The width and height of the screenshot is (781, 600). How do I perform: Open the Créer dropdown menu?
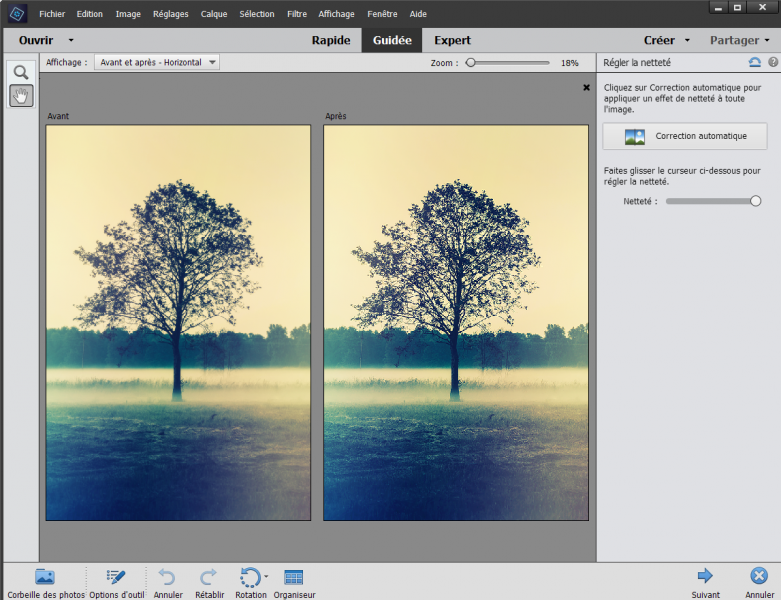[x=666, y=41]
